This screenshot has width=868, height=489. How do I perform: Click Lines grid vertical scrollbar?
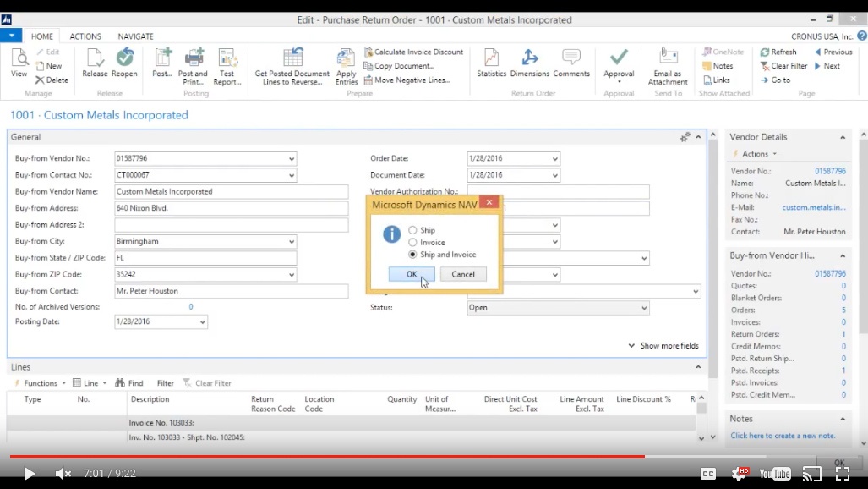[x=701, y=418]
